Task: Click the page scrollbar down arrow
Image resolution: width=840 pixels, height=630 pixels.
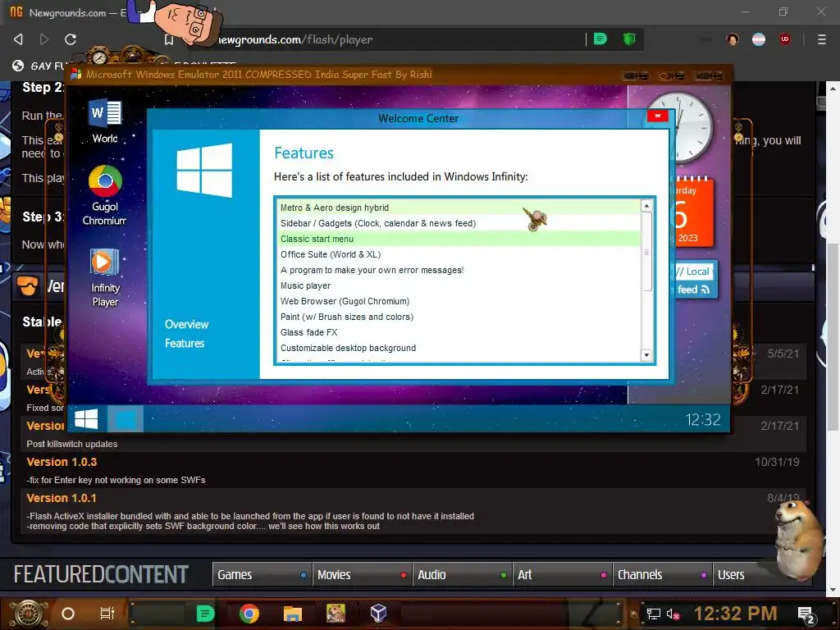Action: click(x=833, y=590)
